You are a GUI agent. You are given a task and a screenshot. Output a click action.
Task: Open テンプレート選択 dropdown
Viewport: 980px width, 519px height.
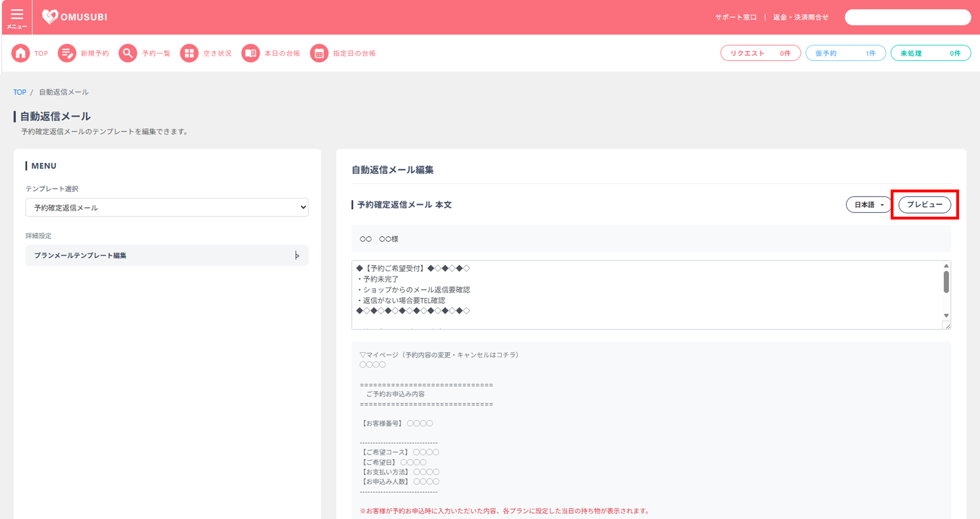tap(167, 207)
